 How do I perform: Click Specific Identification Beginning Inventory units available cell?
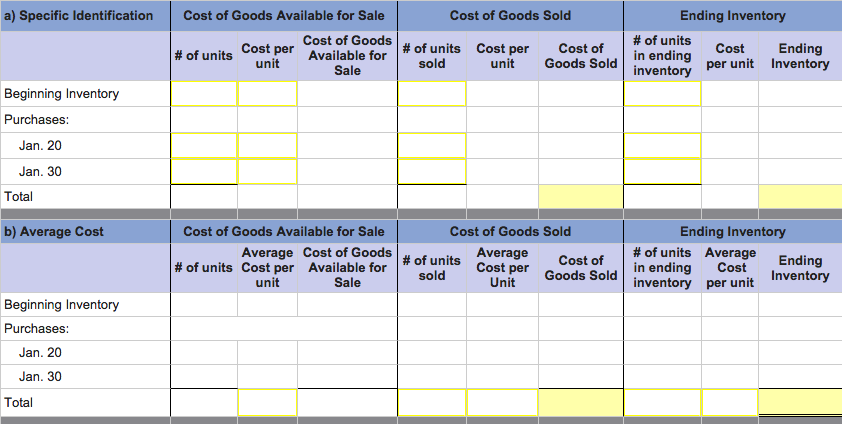click(203, 94)
